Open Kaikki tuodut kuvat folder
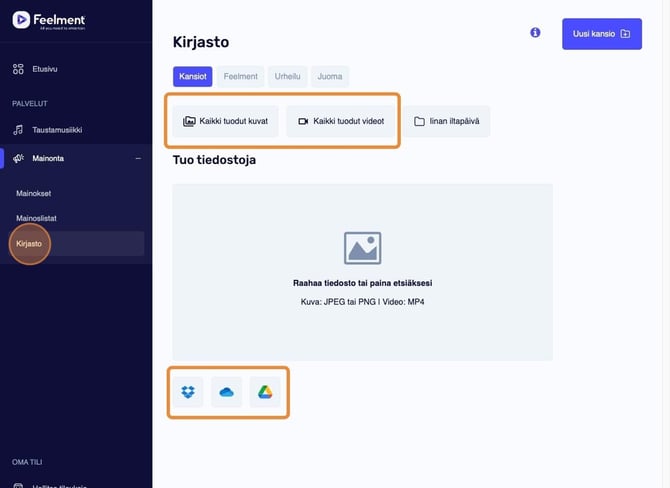670x488 pixels. [225, 121]
